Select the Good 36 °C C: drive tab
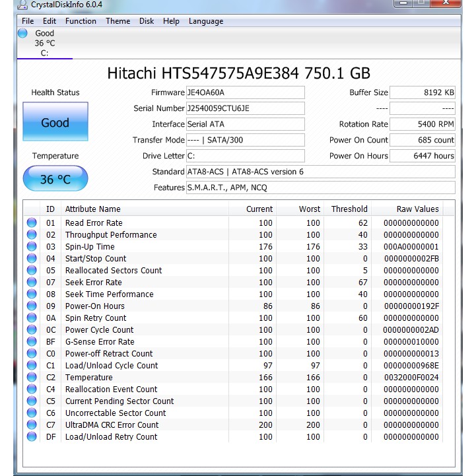The width and height of the screenshot is (476, 476). [44, 44]
